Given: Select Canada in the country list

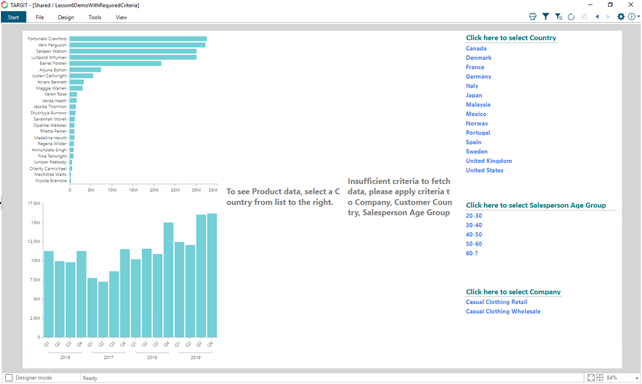Looking at the screenshot, I should [476, 48].
